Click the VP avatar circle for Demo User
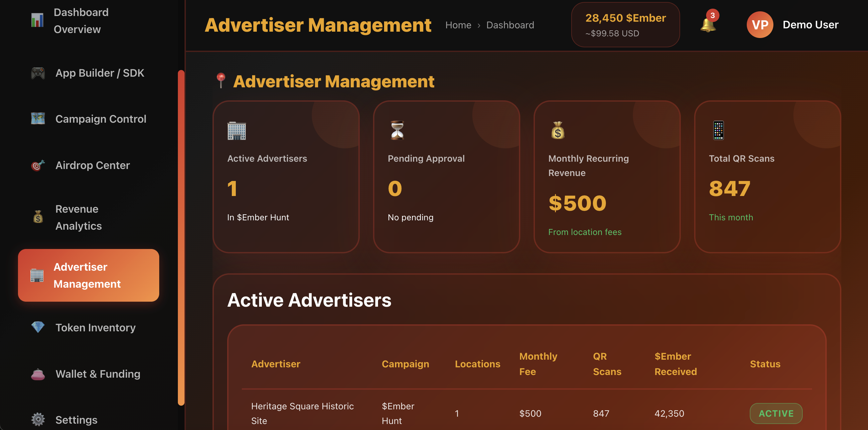868x430 pixels. pyautogui.click(x=760, y=24)
